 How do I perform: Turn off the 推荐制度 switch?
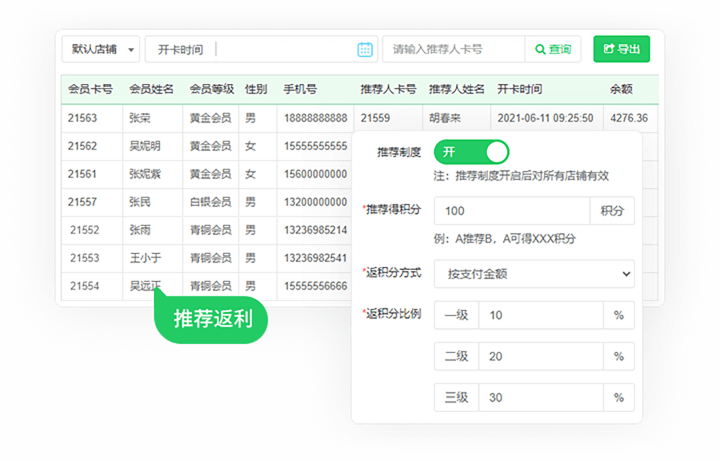(x=471, y=152)
